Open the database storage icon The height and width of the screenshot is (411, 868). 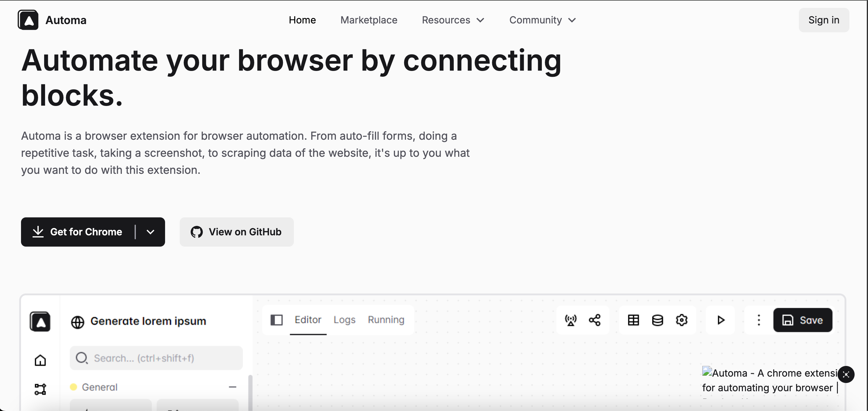coord(658,320)
